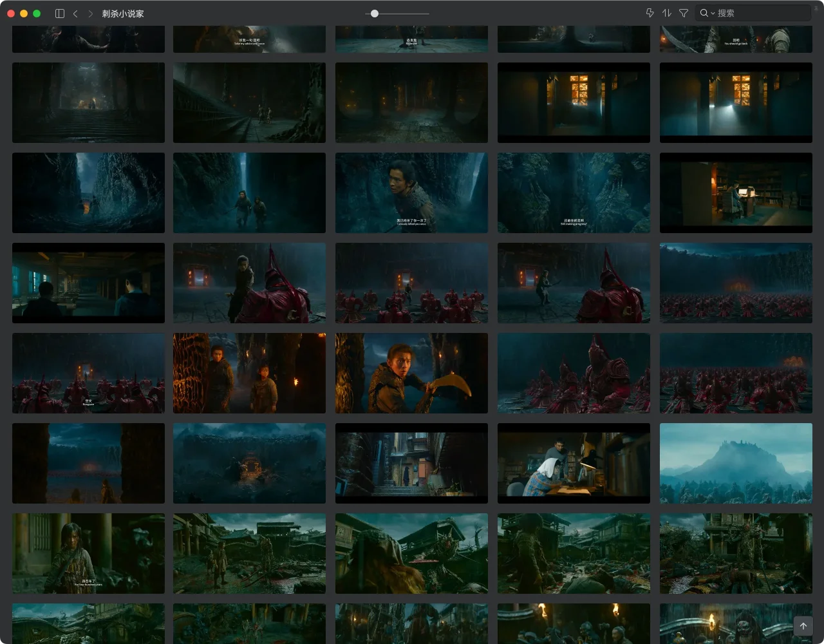824x644 pixels.
Task: Select the narrow alley with standing figure still
Action: click(x=411, y=463)
